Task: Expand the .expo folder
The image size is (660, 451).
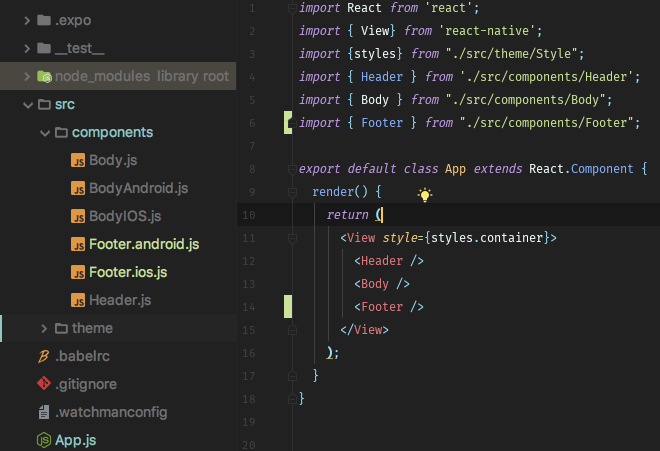Action: pos(27,20)
